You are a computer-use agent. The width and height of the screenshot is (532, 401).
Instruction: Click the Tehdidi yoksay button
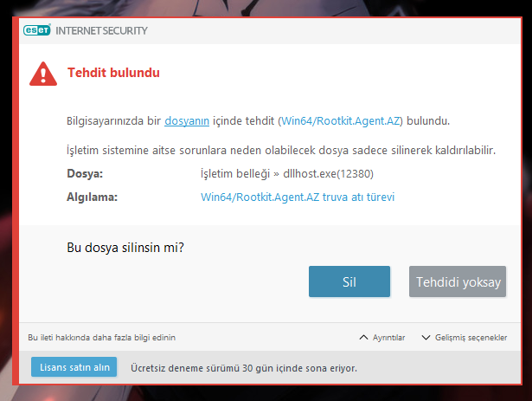point(458,281)
